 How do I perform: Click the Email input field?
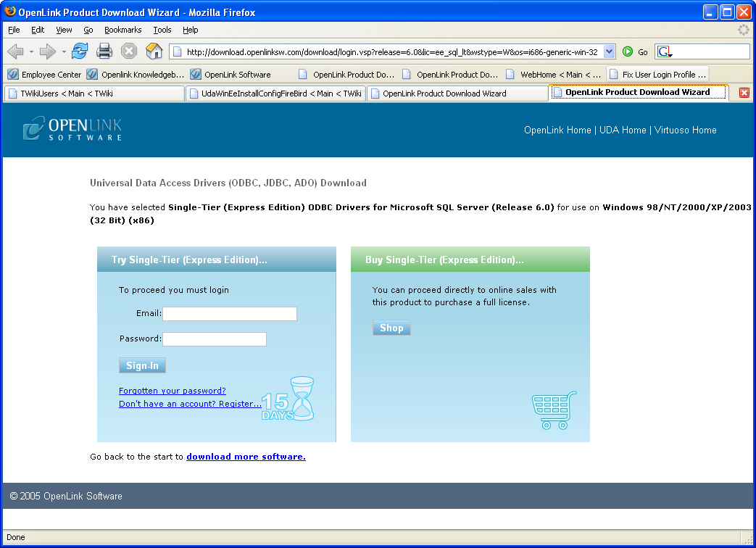point(230,314)
